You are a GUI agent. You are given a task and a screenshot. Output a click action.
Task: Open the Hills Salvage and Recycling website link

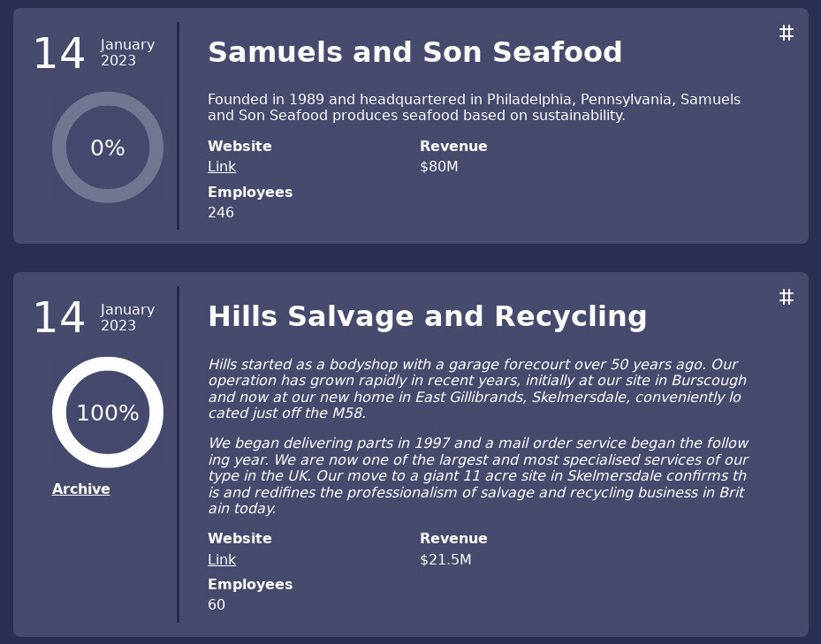pyautogui.click(x=222, y=560)
